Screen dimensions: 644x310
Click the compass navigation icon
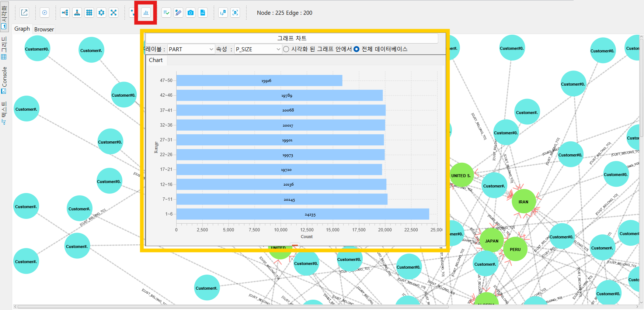(x=45, y=13)
